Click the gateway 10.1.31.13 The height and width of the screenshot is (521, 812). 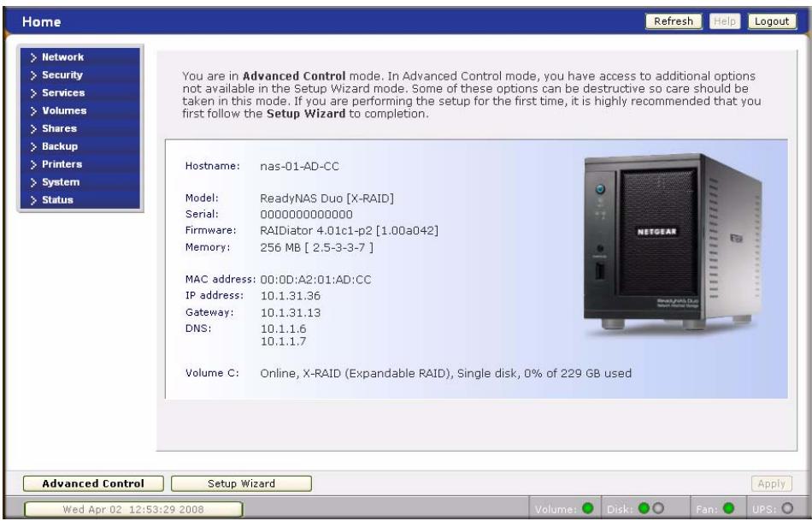(x=290, y=313)
